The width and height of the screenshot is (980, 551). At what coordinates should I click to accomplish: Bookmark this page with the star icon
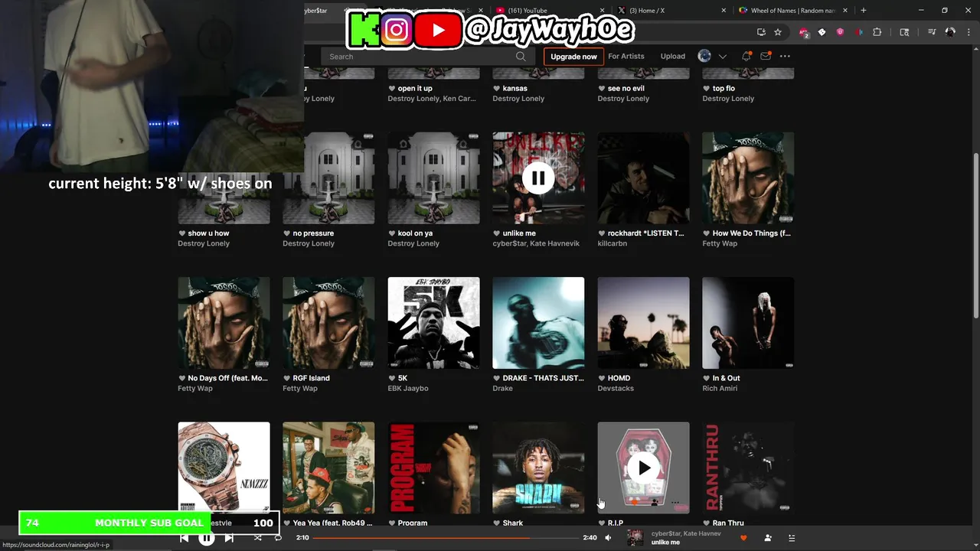(x=778, y=32)
